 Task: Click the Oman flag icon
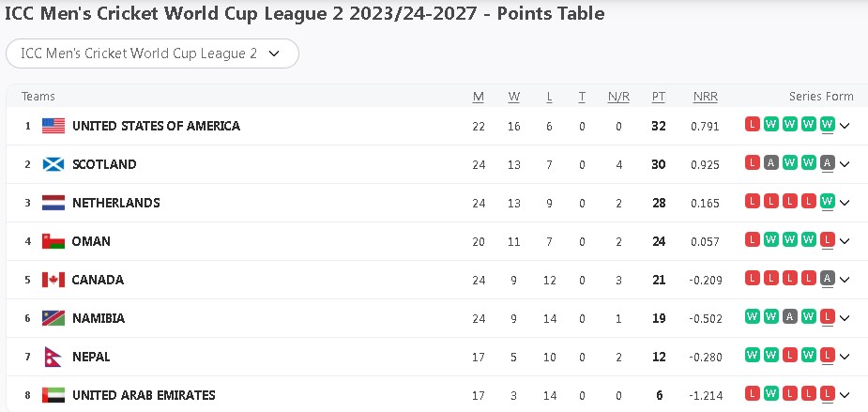point(53,241)
